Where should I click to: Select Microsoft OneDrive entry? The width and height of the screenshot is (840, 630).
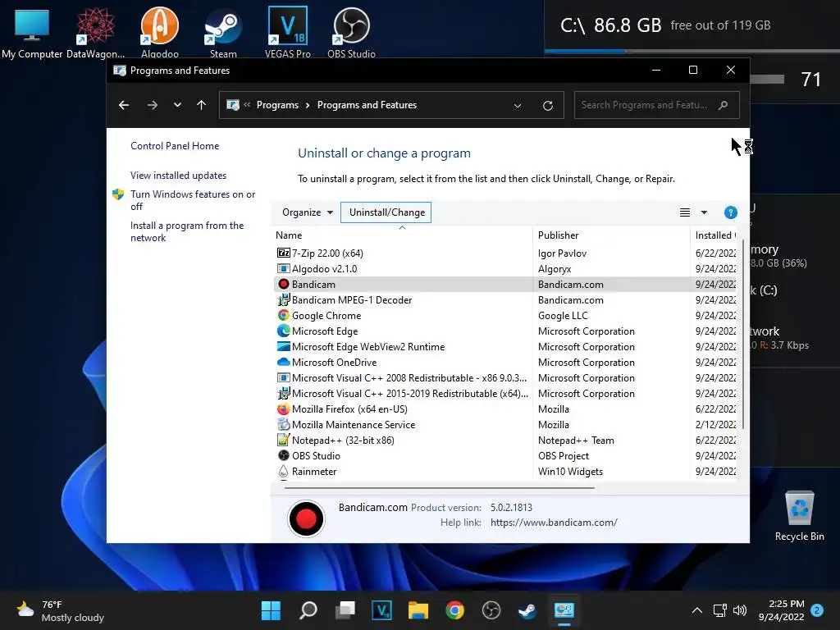505,362
